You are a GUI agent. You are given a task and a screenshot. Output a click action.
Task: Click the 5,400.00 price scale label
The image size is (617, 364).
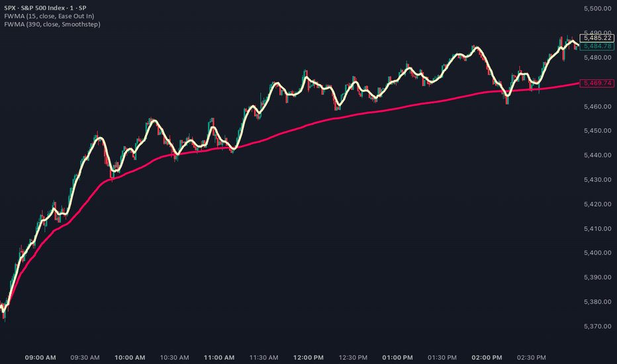[x=598, y=253]
